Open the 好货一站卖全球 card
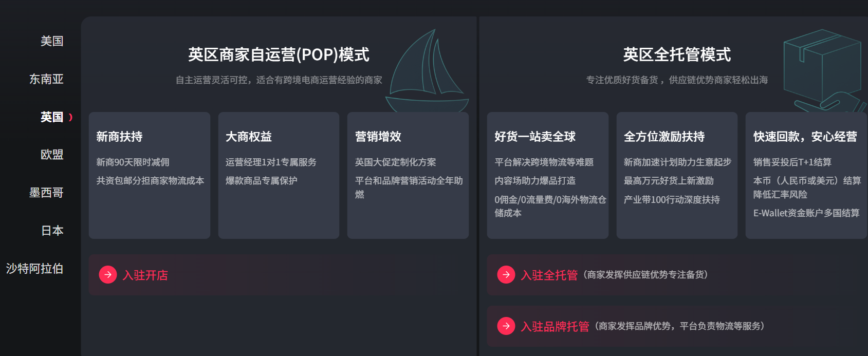The image size is (868, 356). (x=548, y=175)
